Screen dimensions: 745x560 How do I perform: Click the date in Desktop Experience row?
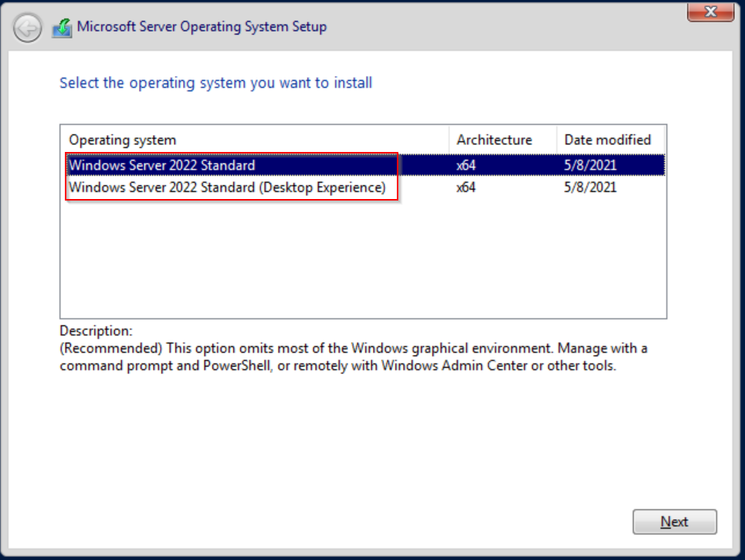(x=591, y=187)
